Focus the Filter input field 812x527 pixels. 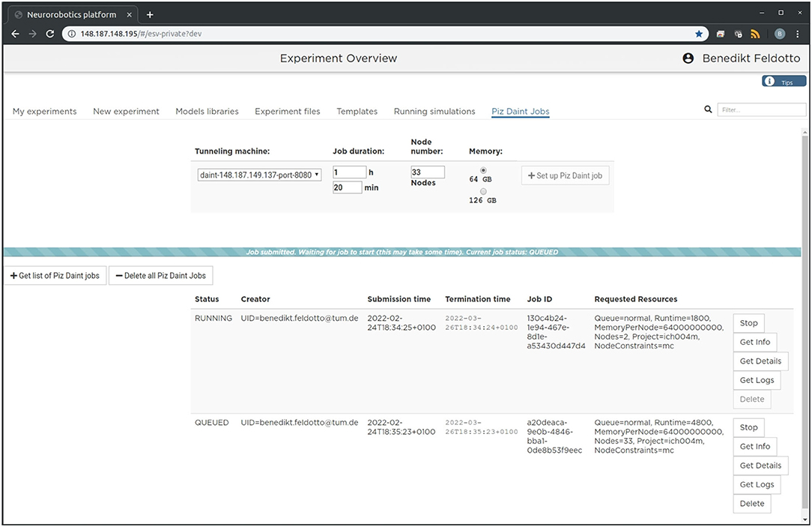click(x=761, y=109)
